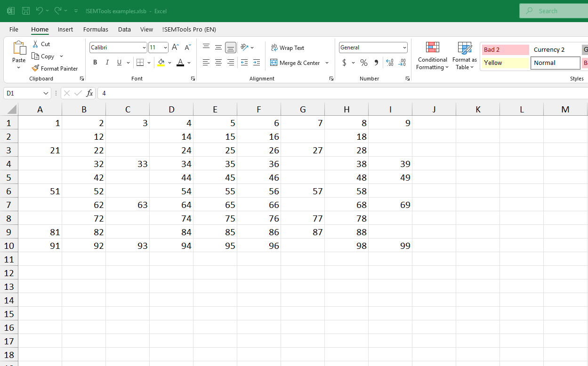Toggle bold formatting

tap(95, 62)
